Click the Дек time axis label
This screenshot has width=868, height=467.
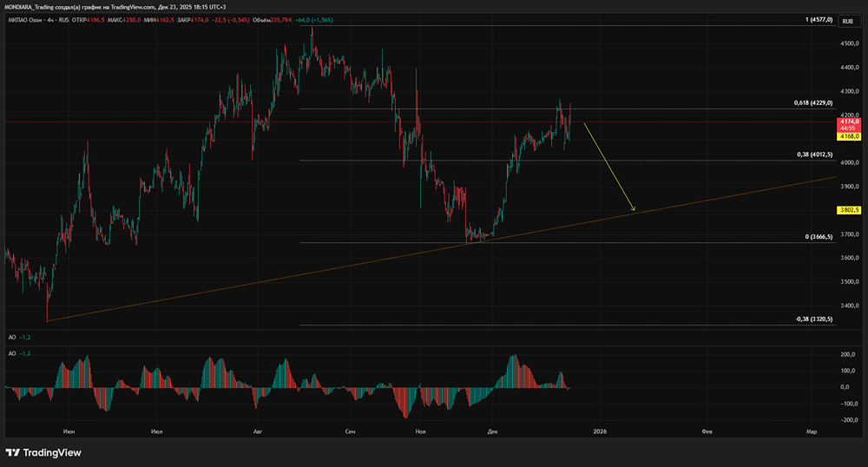click(x=493, y=431)
